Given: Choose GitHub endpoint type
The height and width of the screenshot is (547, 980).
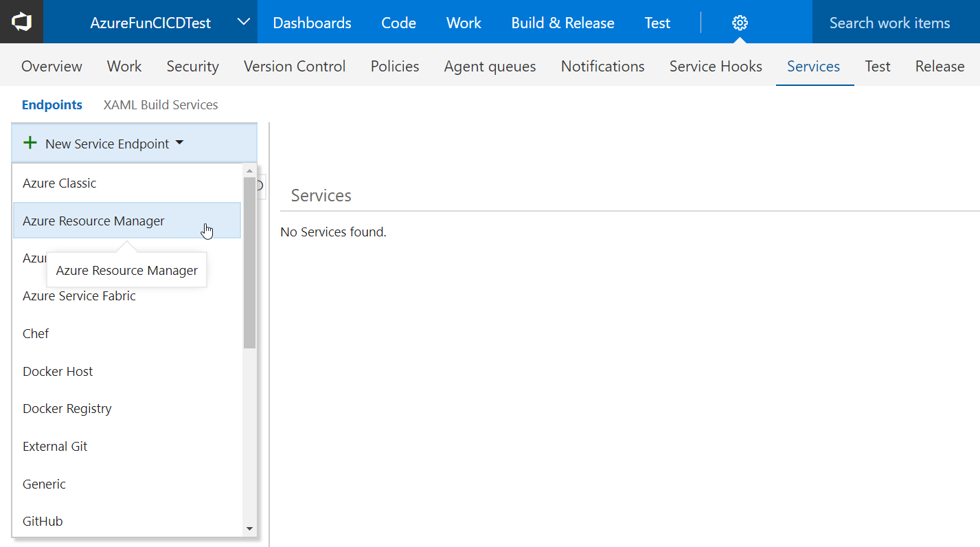Looking at the screenshot, I should (x=127, y=521).
